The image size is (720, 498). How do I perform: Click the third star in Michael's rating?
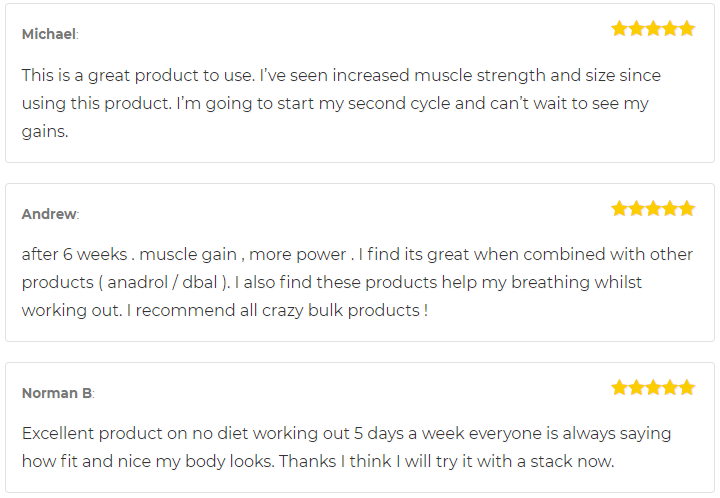click(653, 28)
